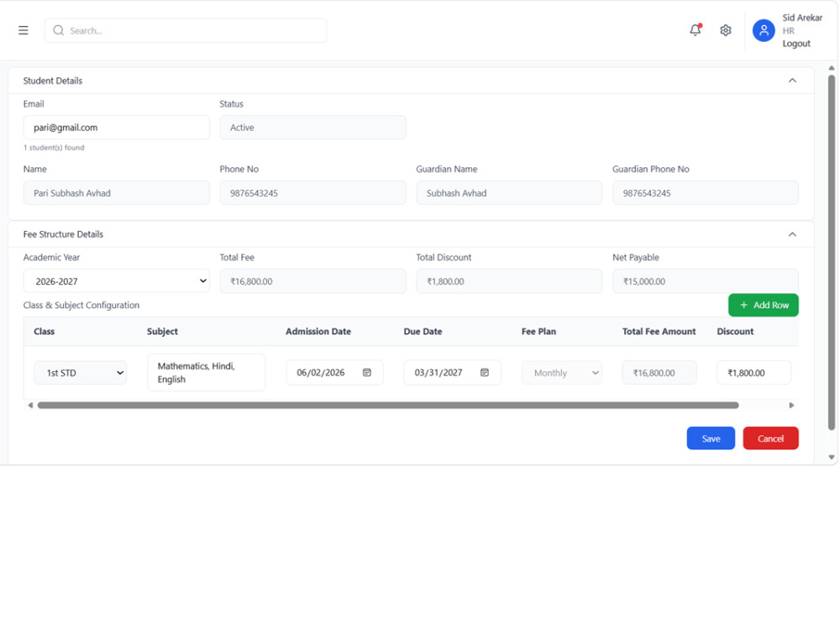Click the Student Details section title
This screenshot has width=840, height=630.
(x=52, y=81)
